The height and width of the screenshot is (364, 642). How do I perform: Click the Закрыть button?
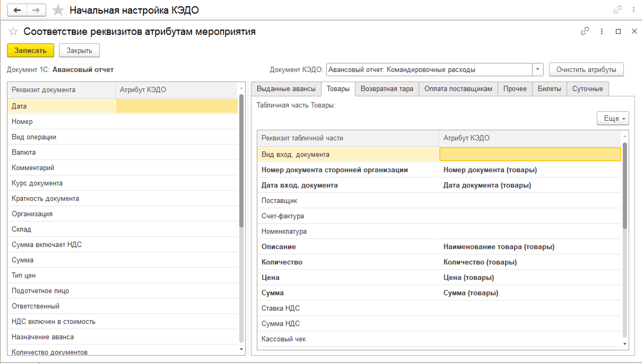[79, 50]
